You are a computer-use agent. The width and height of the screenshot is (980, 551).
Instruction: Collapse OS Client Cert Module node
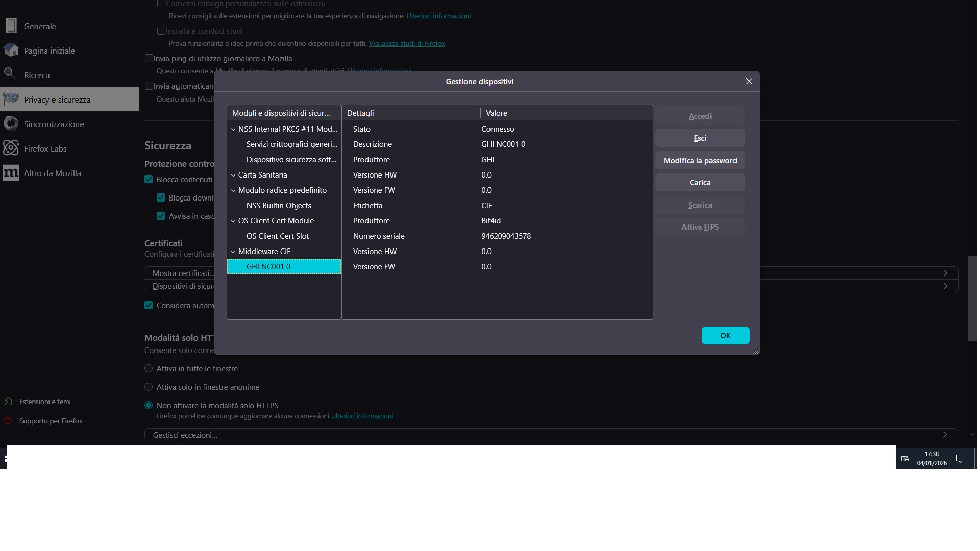(x=233, y=221)
